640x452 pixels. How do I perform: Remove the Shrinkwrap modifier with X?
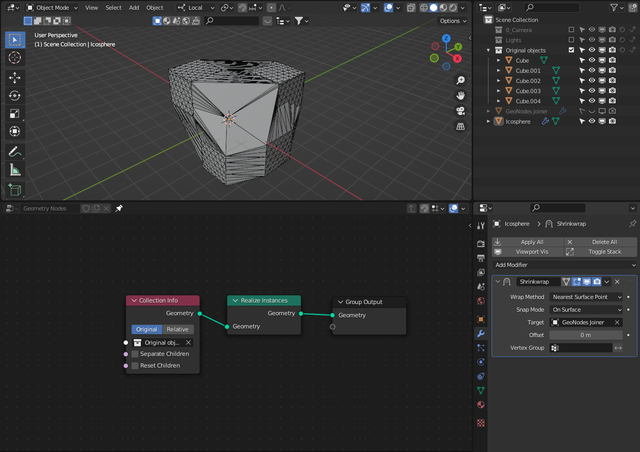617,282
